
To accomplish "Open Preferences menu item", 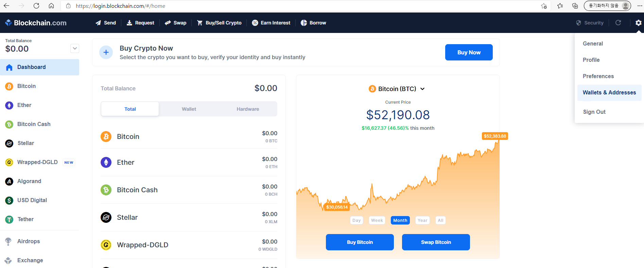I will [609, 76].
